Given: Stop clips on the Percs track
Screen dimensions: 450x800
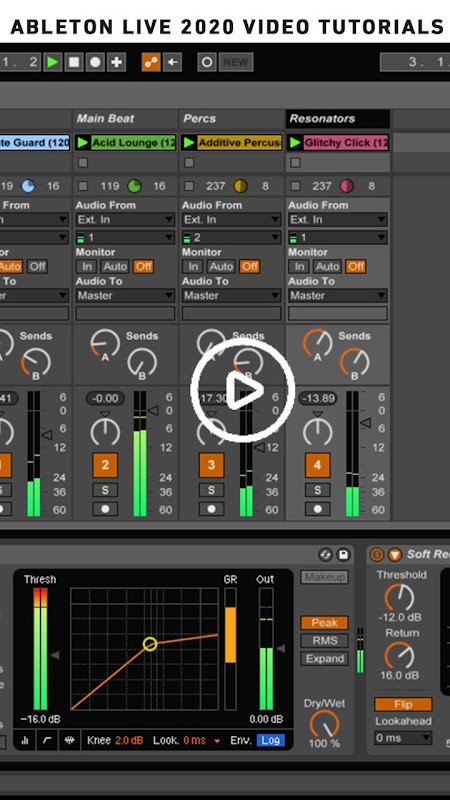Looking at the screenshot, I should tap(189, 186).
